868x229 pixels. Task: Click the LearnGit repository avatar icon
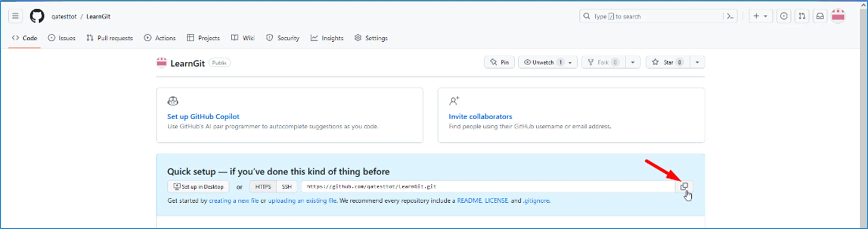162,62
